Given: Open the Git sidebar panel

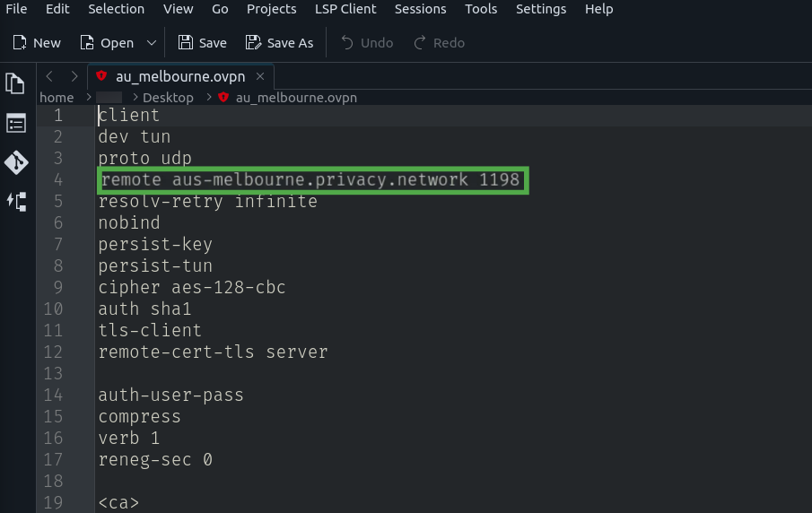Looking at the screenshot, I should [x=16, y=162].
